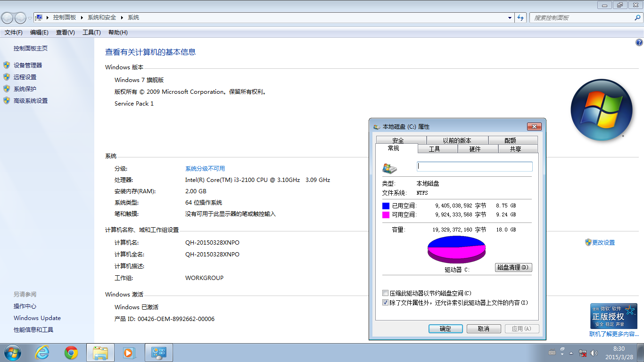This screenshot has width=644, height=362.
Task: Click the help question mark icon
Action: point(639,42)
